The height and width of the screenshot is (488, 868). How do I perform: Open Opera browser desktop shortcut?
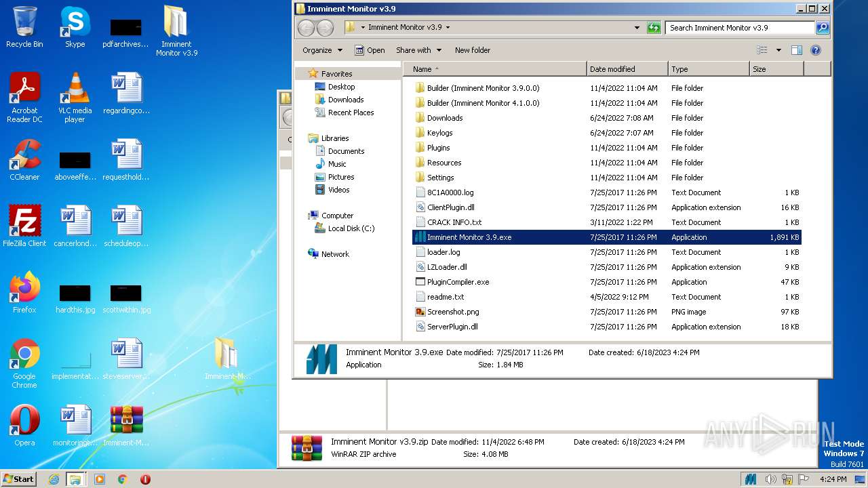tap(24, 426)
